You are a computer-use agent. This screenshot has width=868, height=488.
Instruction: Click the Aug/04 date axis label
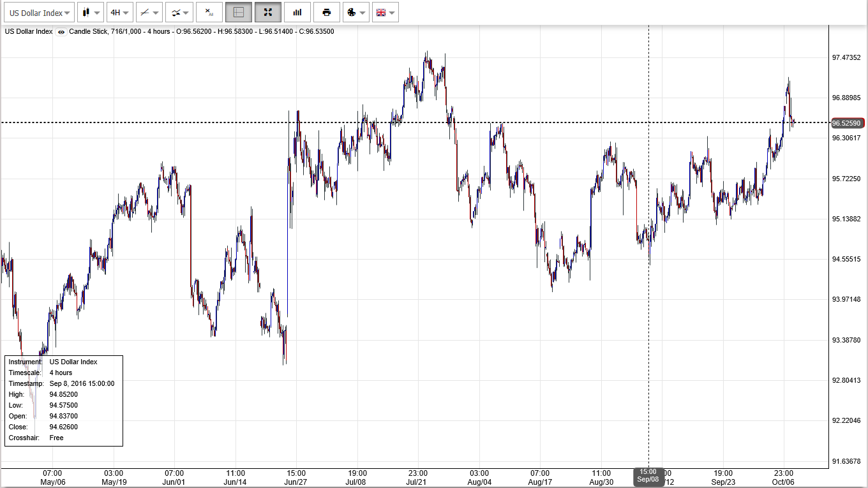[479, 482]
